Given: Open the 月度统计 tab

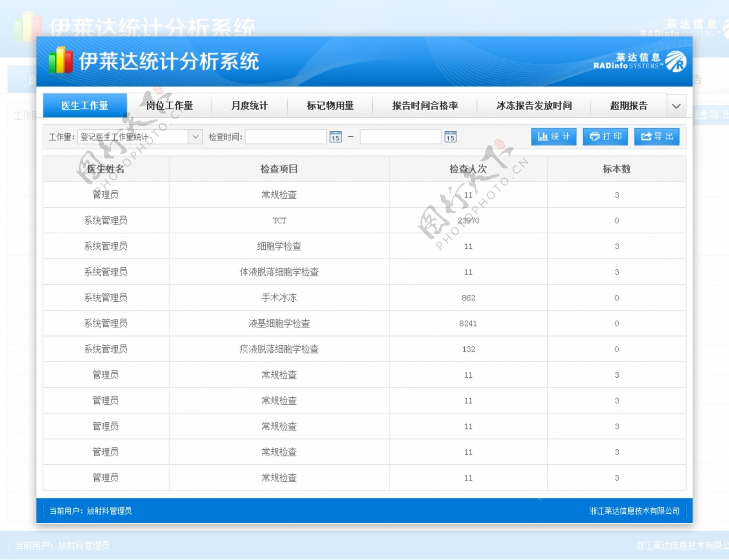Looking at the screenshot, I should [x=249, y=106].
